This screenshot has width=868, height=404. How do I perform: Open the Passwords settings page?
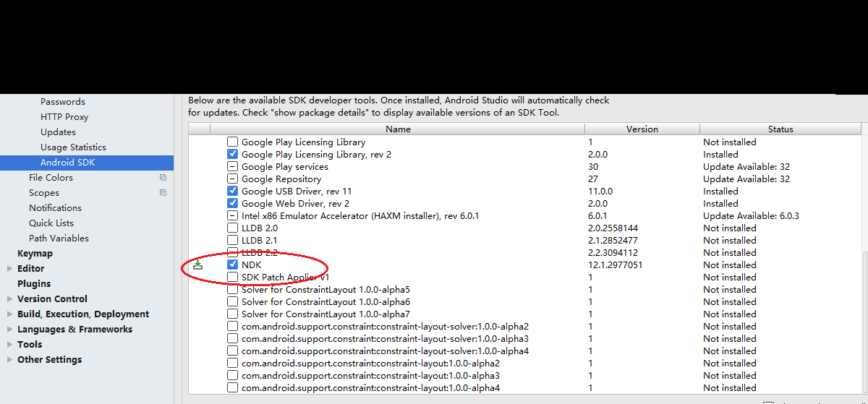pyautogui.click(x=63, y=102)
